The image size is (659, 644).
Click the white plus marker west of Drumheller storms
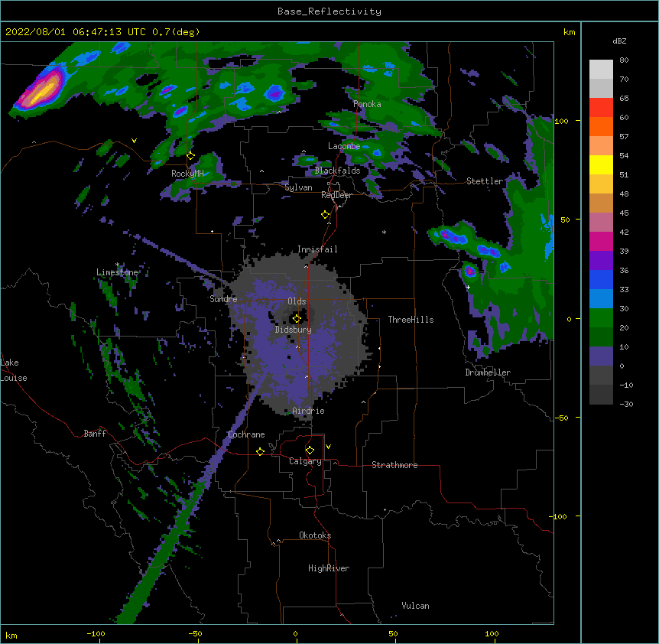468,287
